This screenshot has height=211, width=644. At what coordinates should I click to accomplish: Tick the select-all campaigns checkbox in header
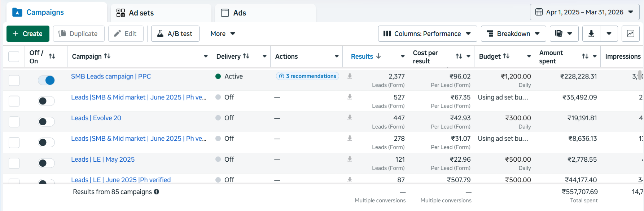click(14, 57)
